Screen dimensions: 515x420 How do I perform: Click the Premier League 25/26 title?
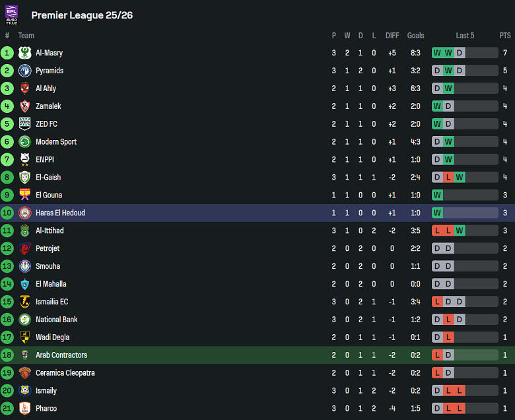tap(82, 15)
